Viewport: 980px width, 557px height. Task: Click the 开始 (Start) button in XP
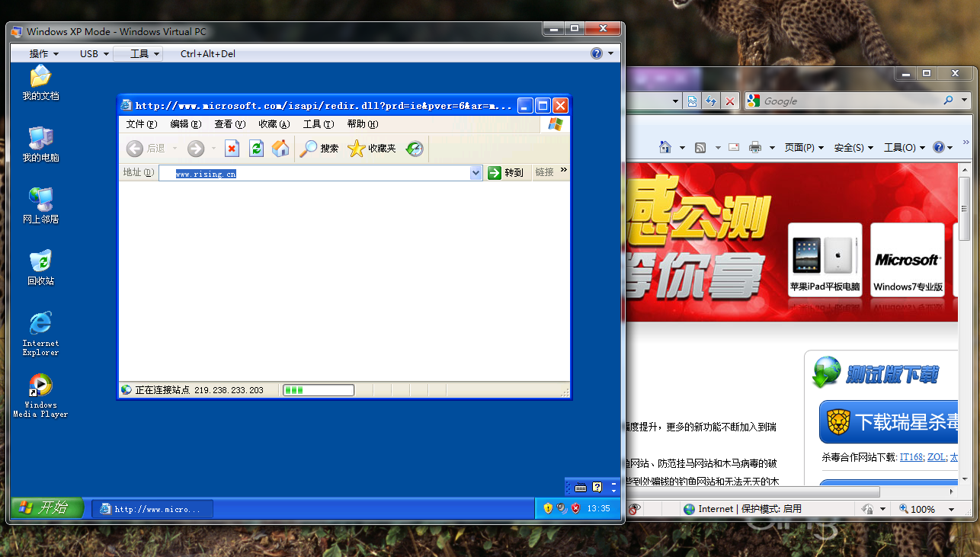click(47, 507)
